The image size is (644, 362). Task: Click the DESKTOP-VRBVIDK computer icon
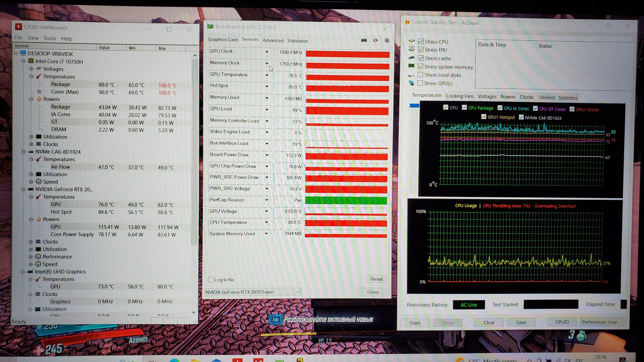[23, 53]
